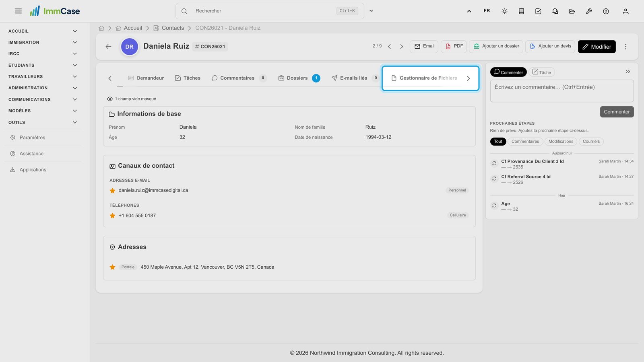Click the Modifier button
Image resolution: width=644 pixels, height=362 pixels.
597,47
